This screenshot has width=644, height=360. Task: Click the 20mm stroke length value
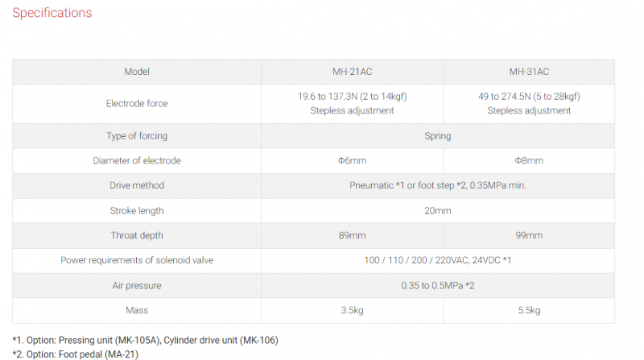click(x=438, y=211)
